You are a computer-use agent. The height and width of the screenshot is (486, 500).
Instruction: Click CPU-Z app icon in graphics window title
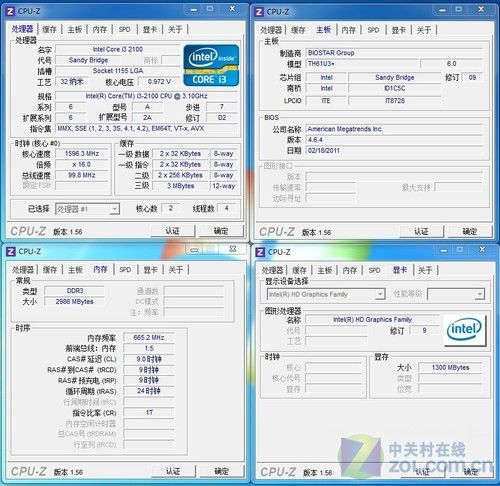tap(260, 252)
